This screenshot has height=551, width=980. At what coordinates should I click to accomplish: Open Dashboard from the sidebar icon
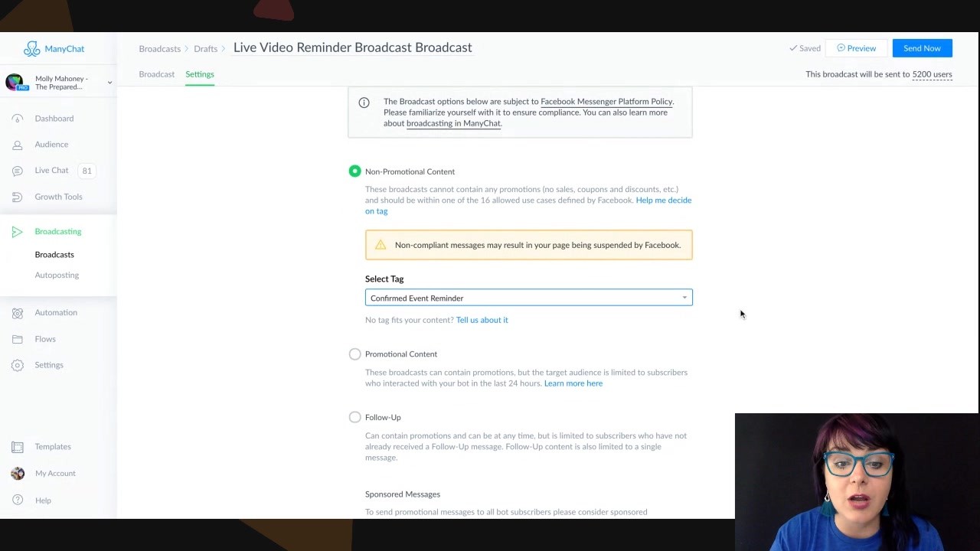[17, 119]
